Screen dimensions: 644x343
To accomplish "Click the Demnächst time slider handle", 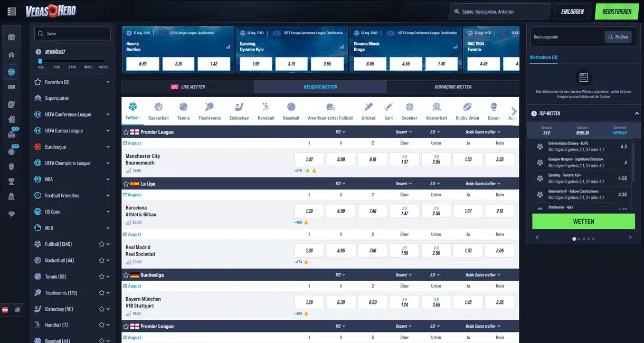I will click(40, 61).
